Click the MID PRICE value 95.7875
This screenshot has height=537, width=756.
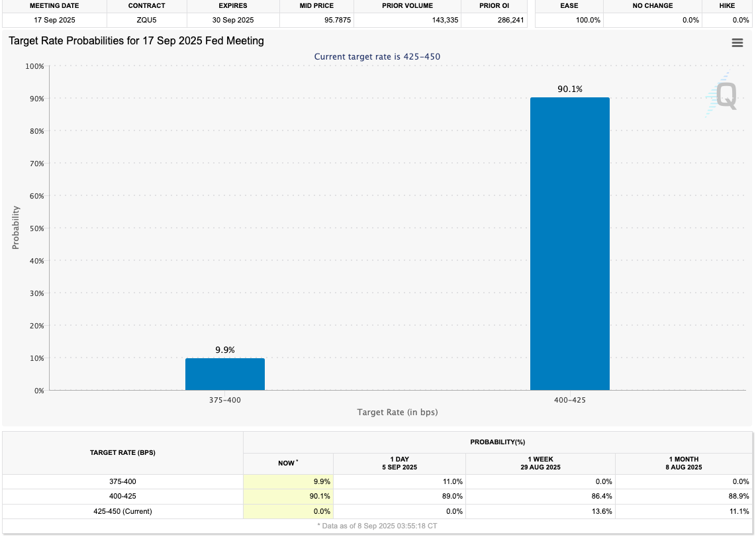pyautogui.click(x=316, y=20)
